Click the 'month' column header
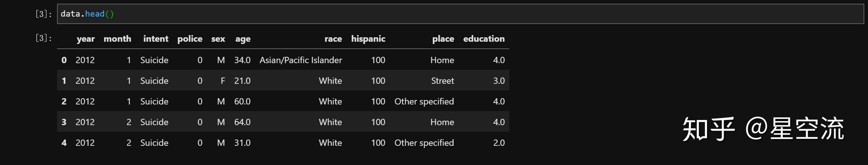The width and height of the screenshot is (868, 165). (117, 39)
